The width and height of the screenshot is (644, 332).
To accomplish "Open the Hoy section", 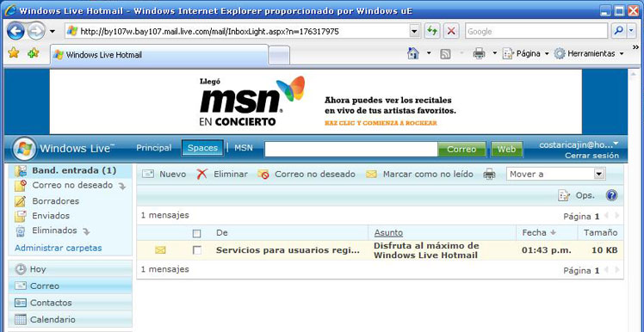I will 70,269.
